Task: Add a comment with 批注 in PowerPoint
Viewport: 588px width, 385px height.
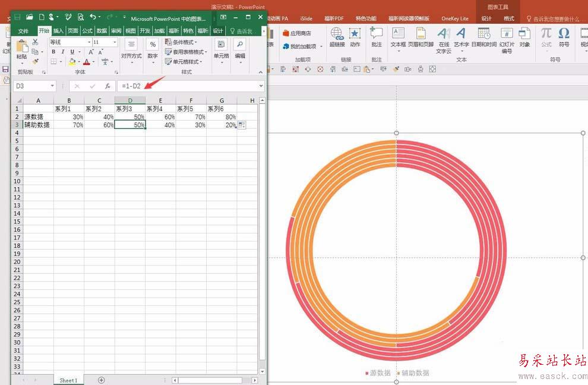Action: [376, 37]
